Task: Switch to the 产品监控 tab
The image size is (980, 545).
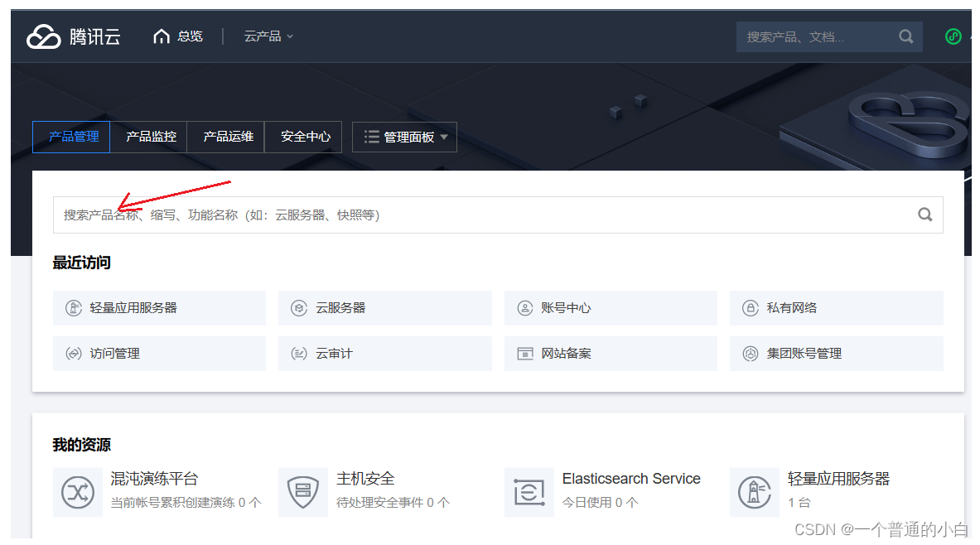Action: tap(149, 137)
